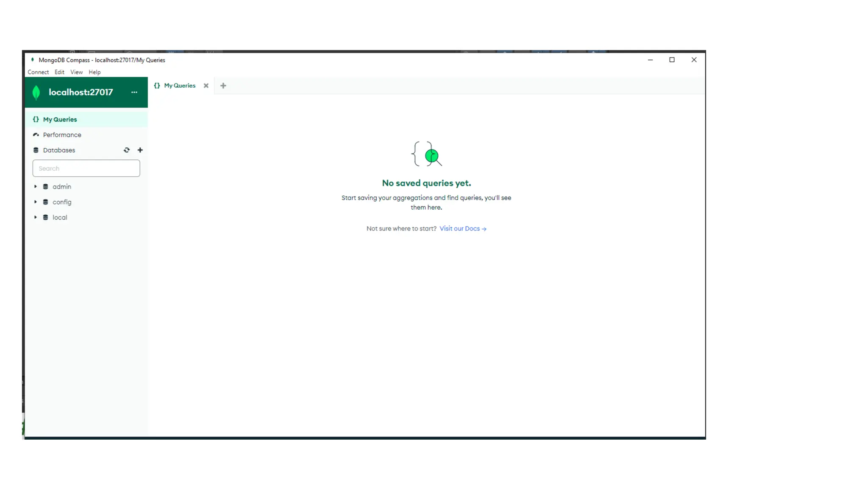Click the refresh databases icon
This screenshot has width=868, height=488.
pos(126,150)
